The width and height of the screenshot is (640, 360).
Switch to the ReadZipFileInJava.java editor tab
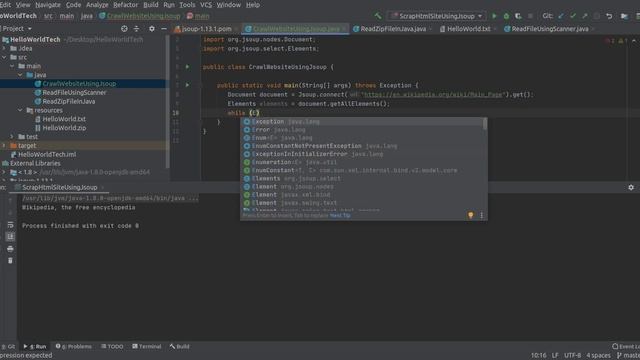pyautogui.click(x=393, y=29)
